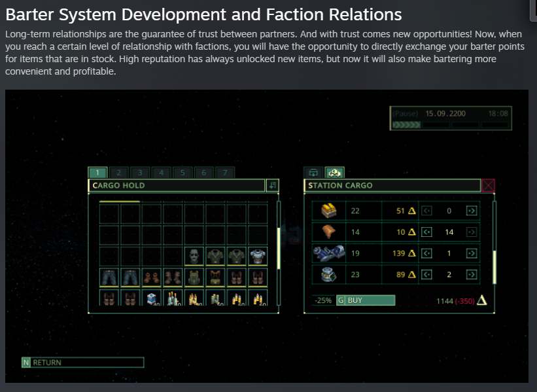Screen dimensions: 537x392
Task: Decrease buy quantity for the orange cloth
Action: pyautogui.click(x=426, y=232)
